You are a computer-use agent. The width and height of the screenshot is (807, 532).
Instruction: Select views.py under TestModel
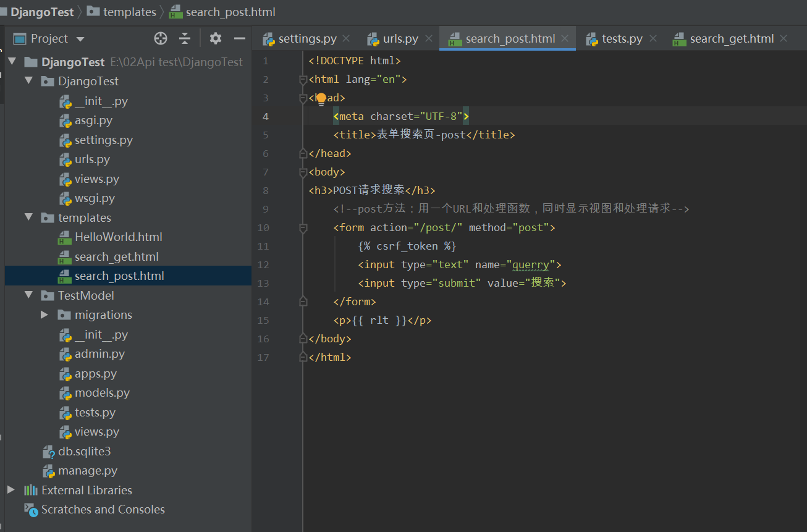[97, 431]
